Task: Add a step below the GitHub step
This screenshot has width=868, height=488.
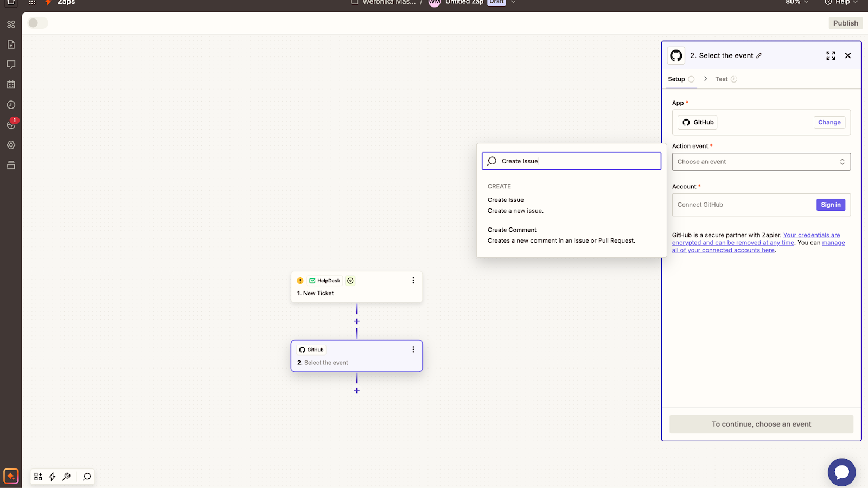Action: point(356,390)
